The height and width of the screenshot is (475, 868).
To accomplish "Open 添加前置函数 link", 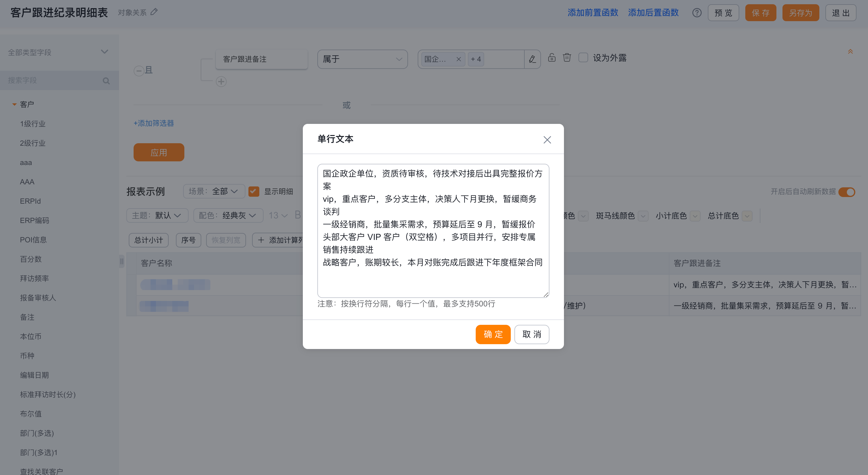I will point(593,13).
